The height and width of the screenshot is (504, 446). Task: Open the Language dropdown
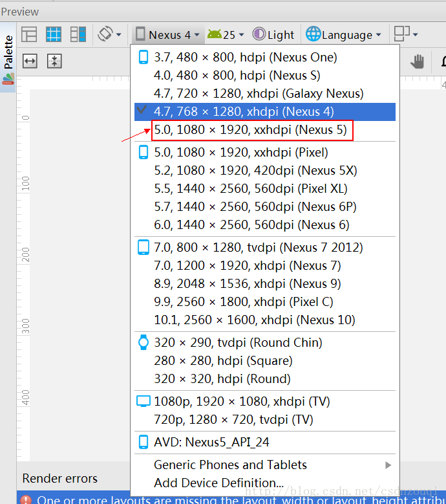(x=343, y=34)
